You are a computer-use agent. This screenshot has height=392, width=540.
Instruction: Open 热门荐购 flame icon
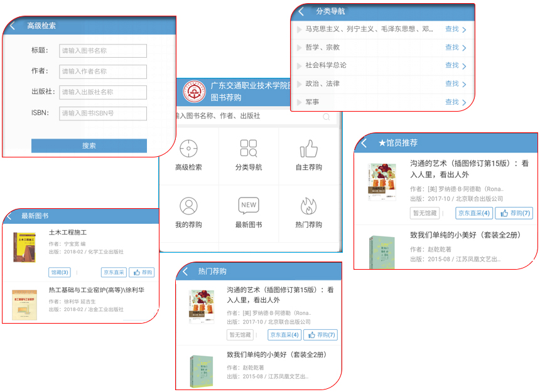click(308, 206)
